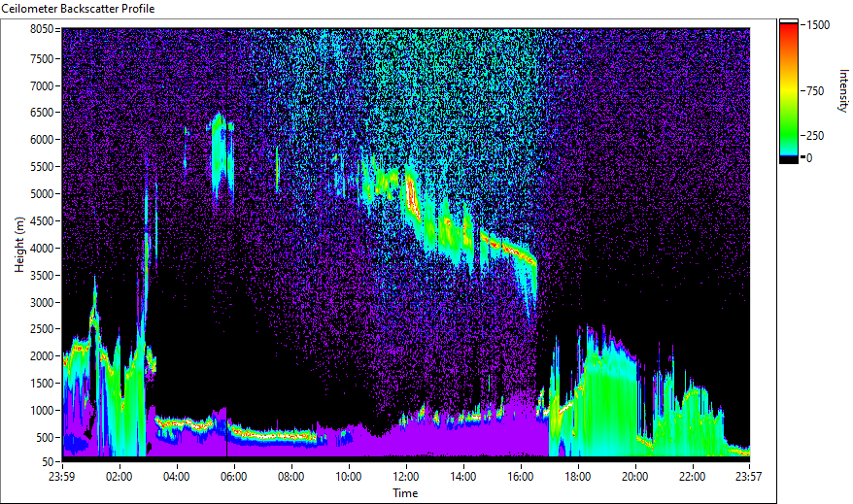Image resolution: width=853 pixels, height=504 pixels.
Task: Click the Time axis label
Action: [405, 493]
